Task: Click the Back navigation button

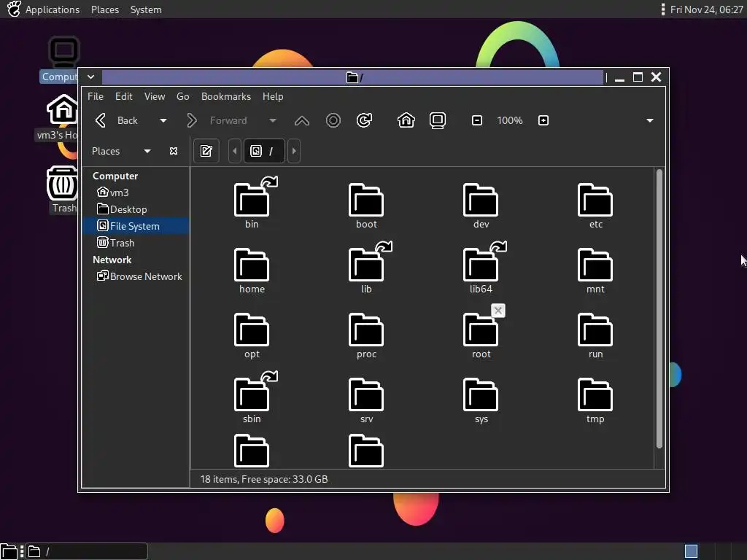Action: tap(118, 120)
